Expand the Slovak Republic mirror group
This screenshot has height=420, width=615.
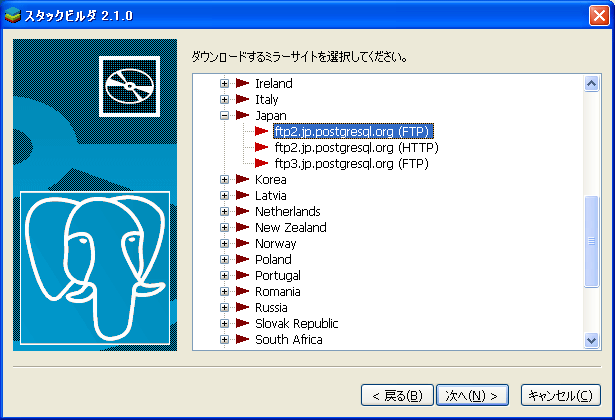pos(224,324)
